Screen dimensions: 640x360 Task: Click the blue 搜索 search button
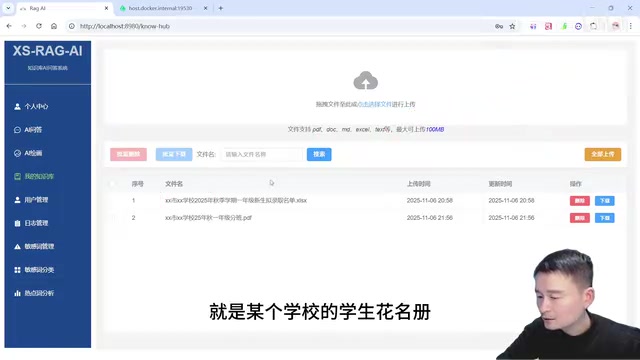(319, 154)
